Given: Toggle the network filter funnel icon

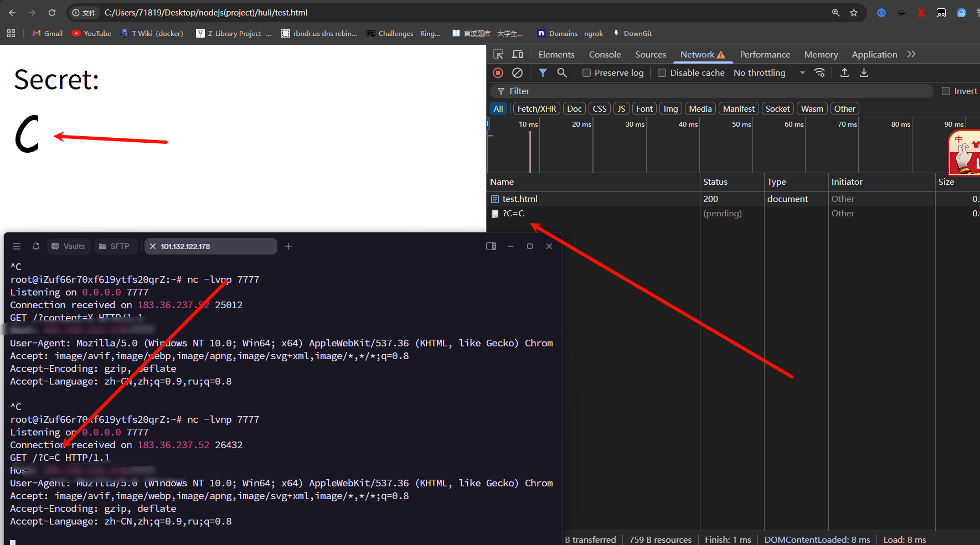Looking at the screenshot, I should click(x=543, y=72).
